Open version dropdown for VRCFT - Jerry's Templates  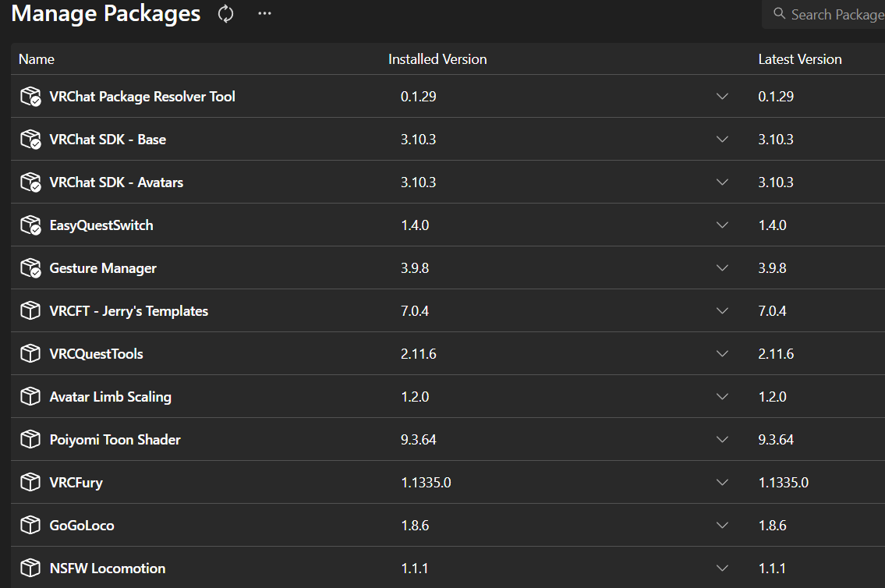pos(722,311)
